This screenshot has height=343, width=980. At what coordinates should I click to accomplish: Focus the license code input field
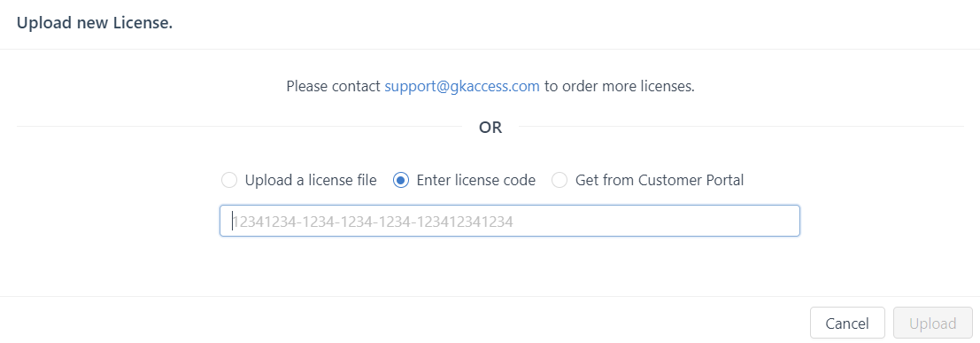click(x=509, y=221)
